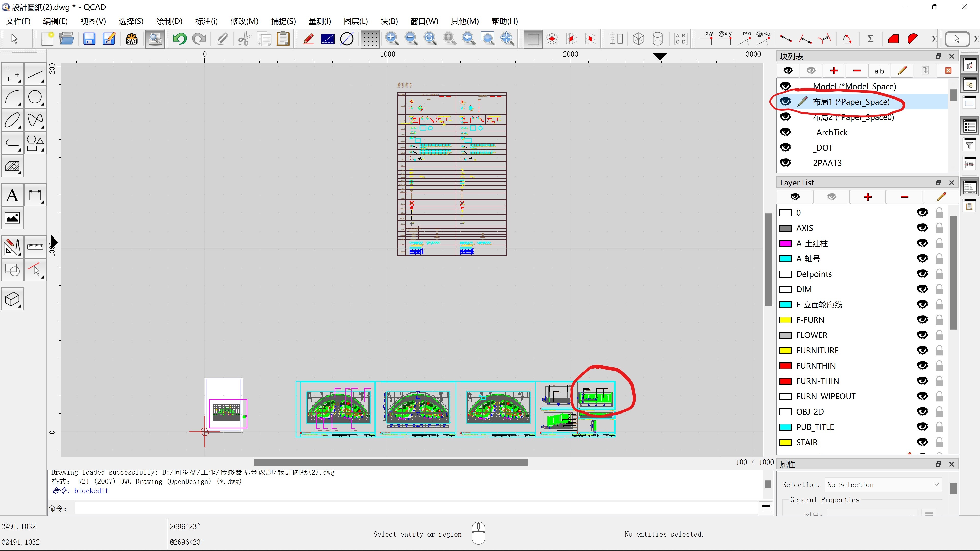Click the Save file icon
The height and width of the screenshot is (551, 980).
click(x=89, y=39)
